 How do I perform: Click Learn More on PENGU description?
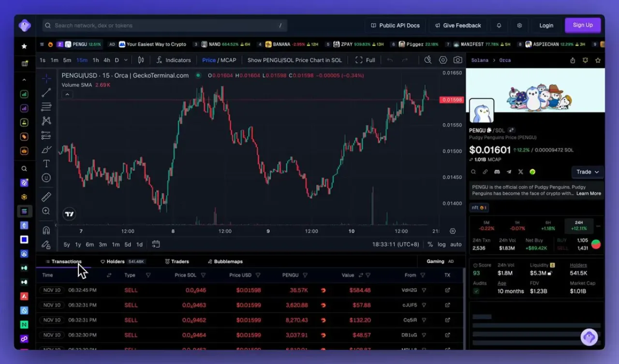[589, 193]
